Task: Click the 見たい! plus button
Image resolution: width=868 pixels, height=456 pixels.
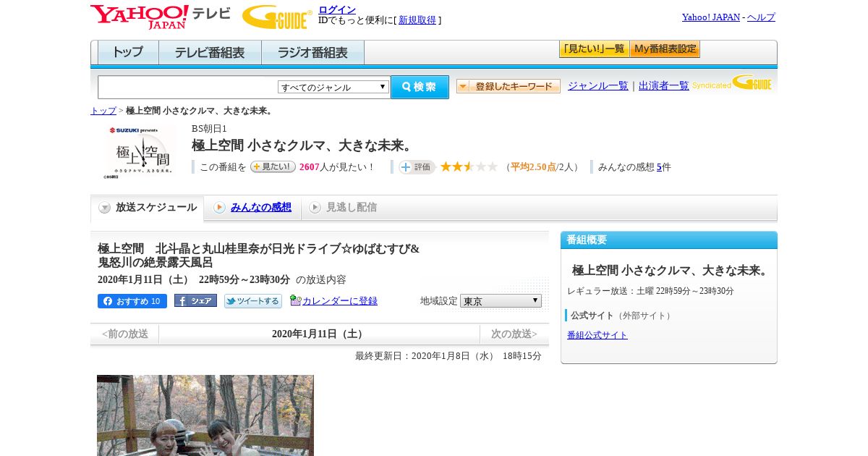Action: coord(273,166)
